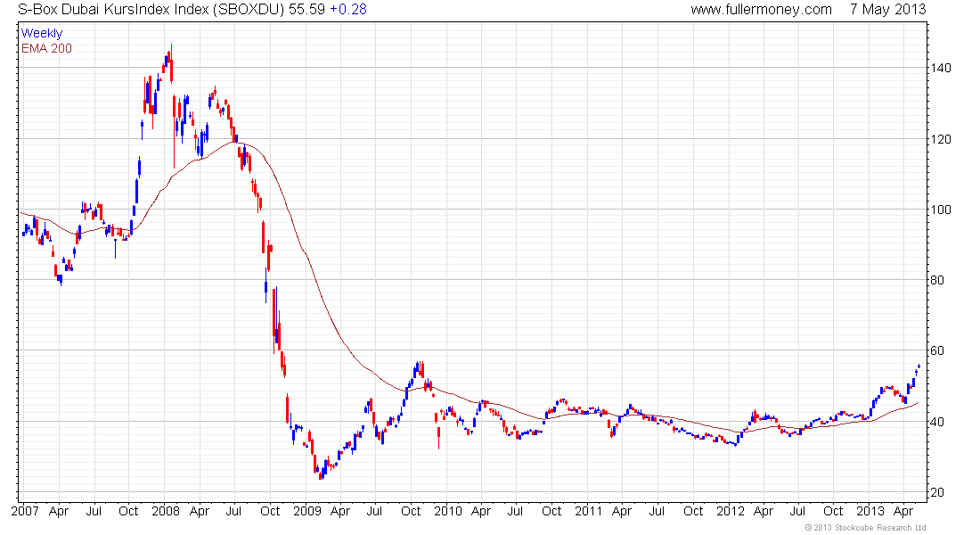Screen dimensions: 980x535
Task: Click the 2007 year label on time axis
Action: coord(25,511)
